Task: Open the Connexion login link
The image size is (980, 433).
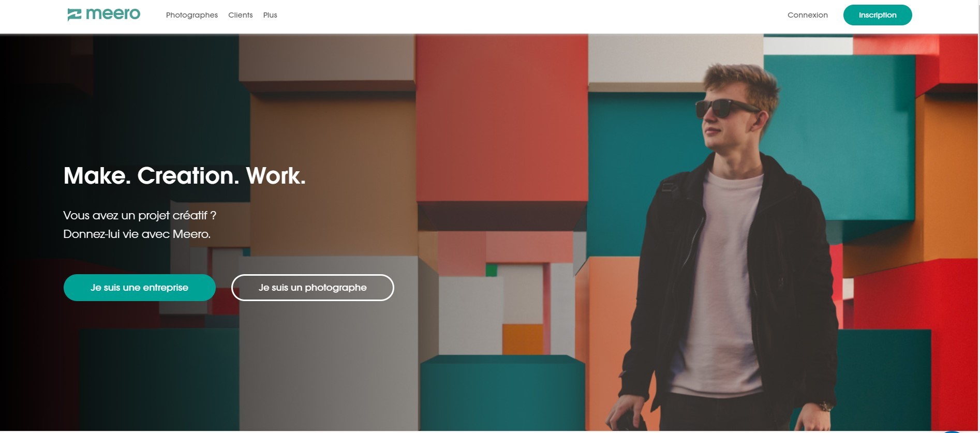Action: tap(808, 15)
